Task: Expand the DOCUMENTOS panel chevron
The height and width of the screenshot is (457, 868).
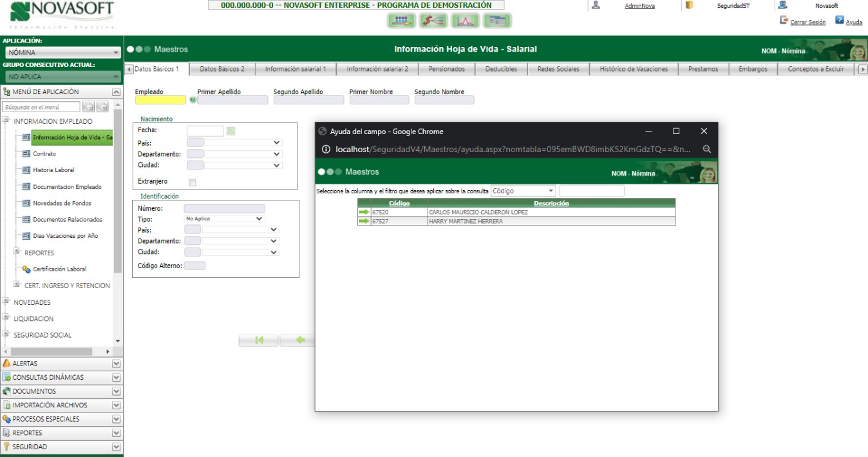Action: (117, 391)
